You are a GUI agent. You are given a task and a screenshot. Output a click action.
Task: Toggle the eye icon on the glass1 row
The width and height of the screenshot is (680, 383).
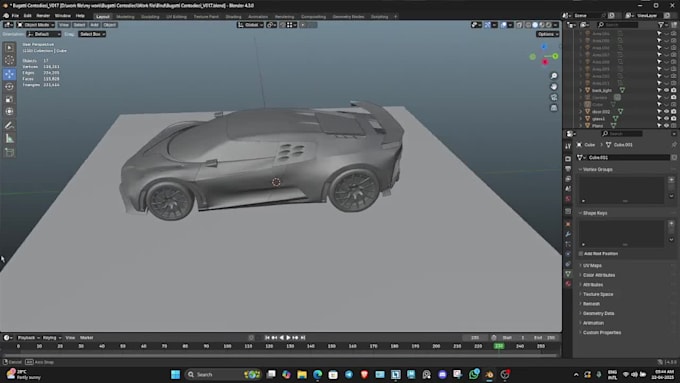(667, 118)
